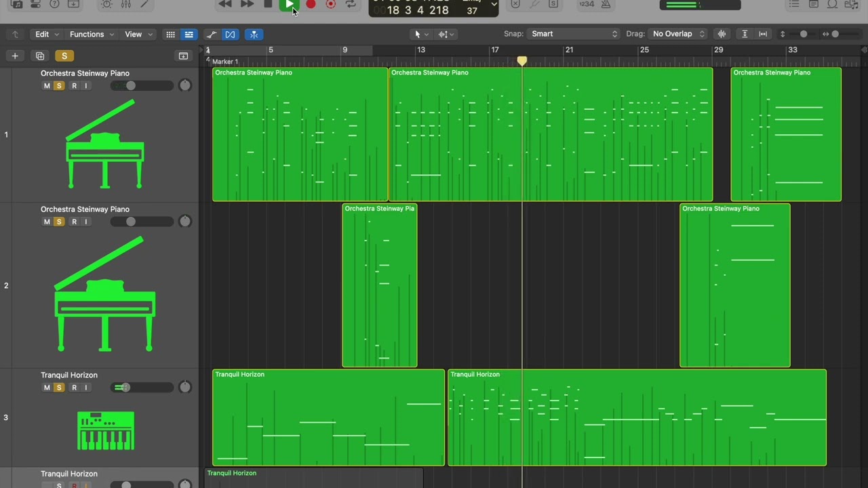Click the Rewind transport button
868x488 pixels.
point(225,4)
